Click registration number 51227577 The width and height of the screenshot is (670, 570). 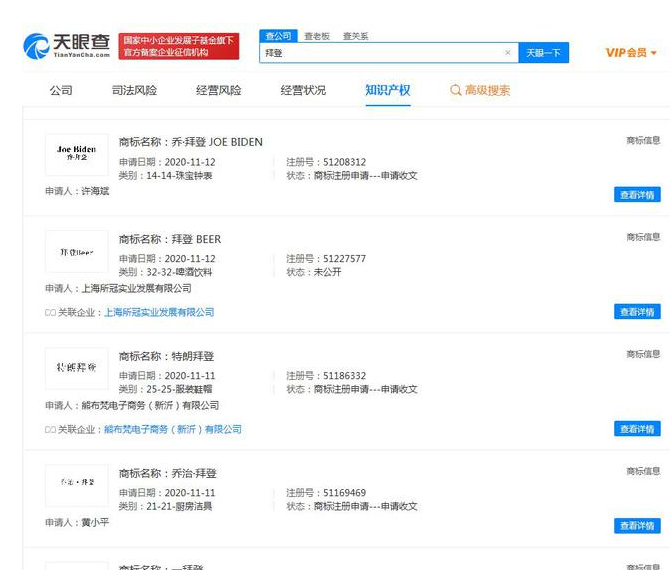click(344, 259)
